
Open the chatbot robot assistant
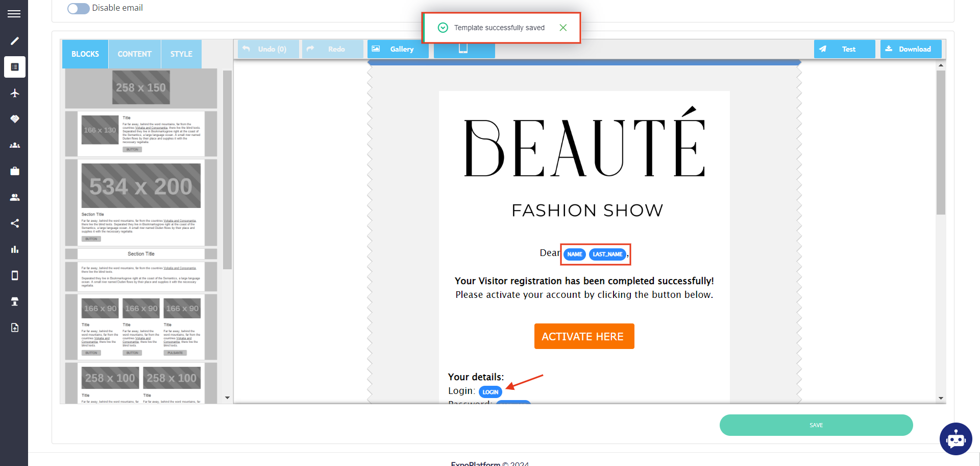tap(955, 439)
